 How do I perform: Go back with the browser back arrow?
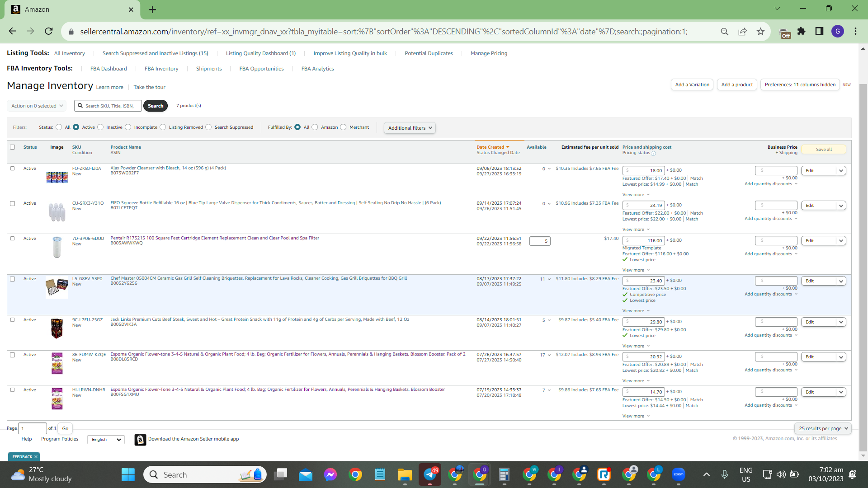click(13, 31)
